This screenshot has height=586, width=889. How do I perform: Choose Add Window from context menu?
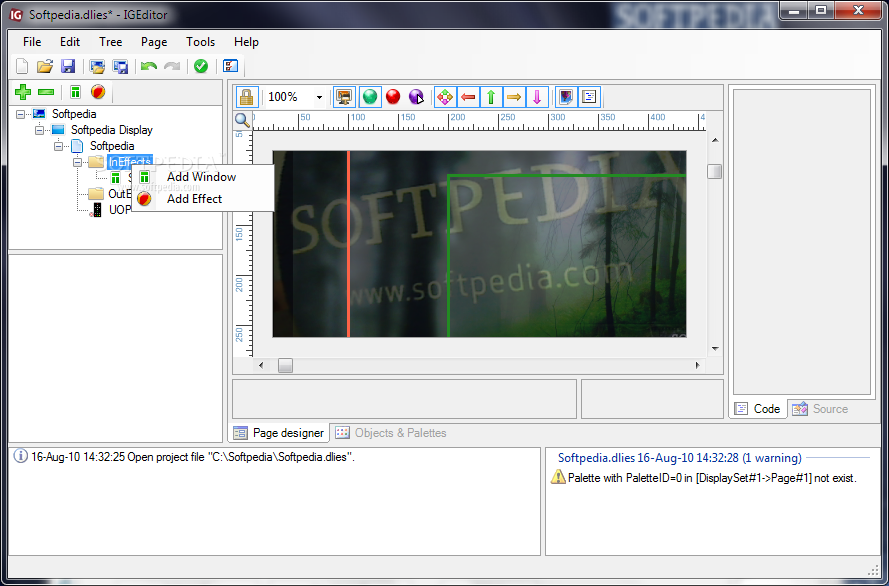coord(202,177)
